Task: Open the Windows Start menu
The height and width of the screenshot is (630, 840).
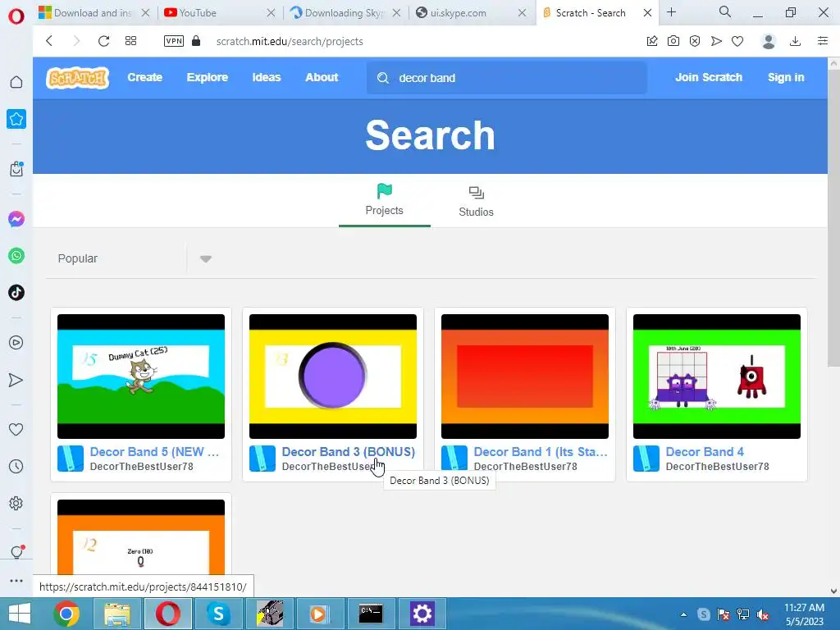Action: click(x=20, y=614)
